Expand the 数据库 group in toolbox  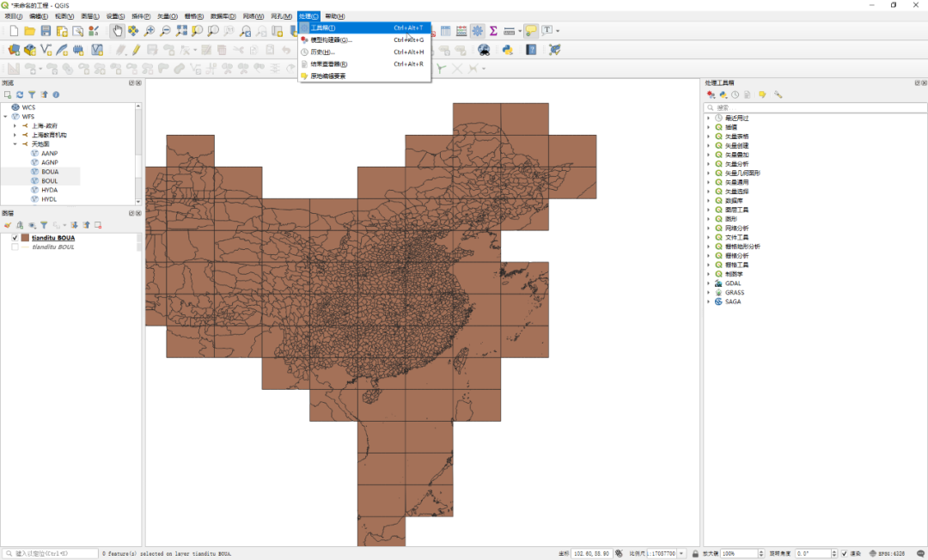[x=708, y=201]
